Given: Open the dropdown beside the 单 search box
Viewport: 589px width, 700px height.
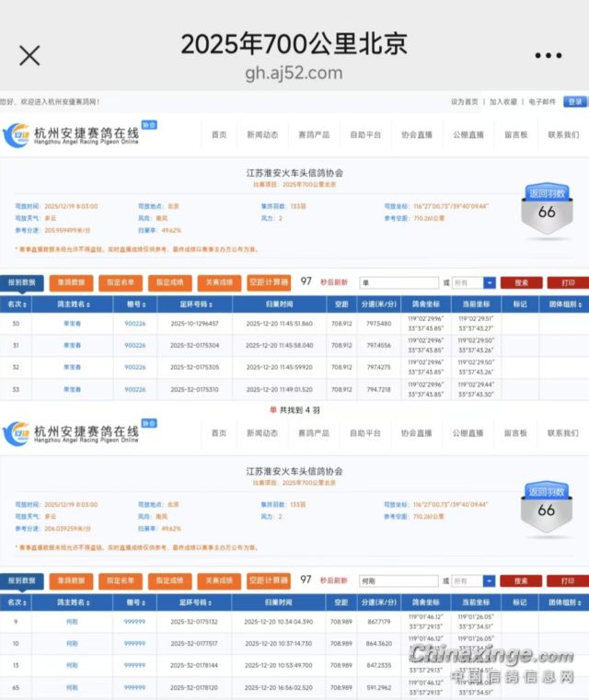Looking at the screenshot, I should 489,283.
